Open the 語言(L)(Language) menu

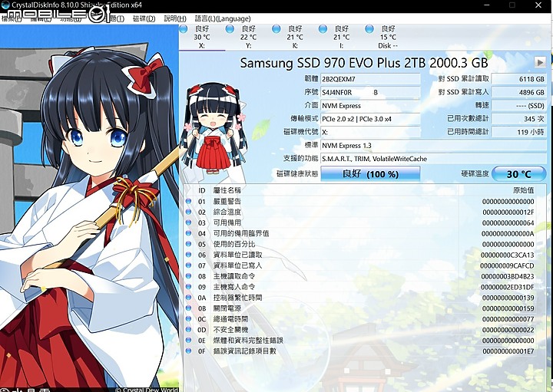coord(223,18)
